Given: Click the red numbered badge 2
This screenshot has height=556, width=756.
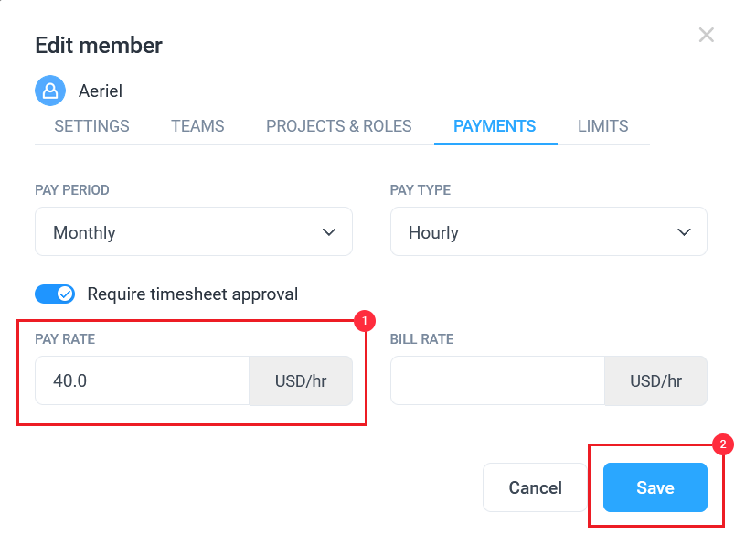Looking at the screenshot, I should (723, 445).
